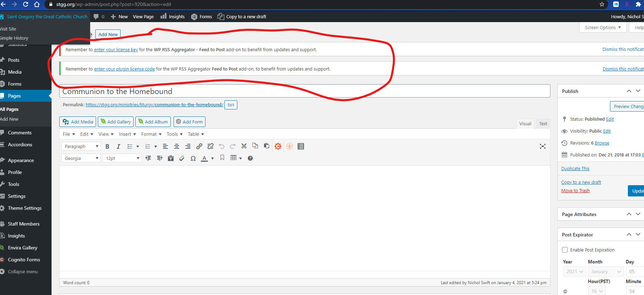Open the Paragraph format dropdown
Screen dimensions: 644x295
pyautogui.click(x=81, y=147)
